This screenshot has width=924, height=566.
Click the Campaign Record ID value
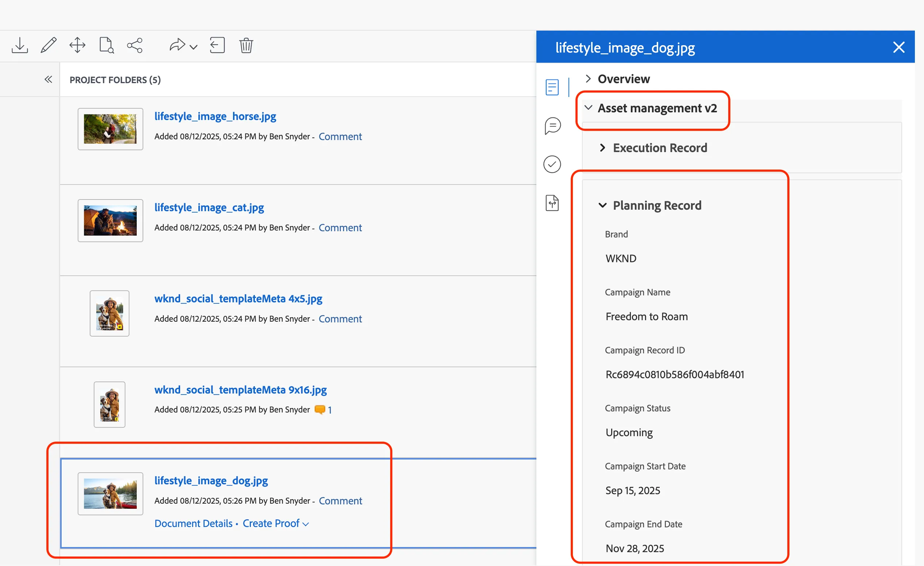675,375
